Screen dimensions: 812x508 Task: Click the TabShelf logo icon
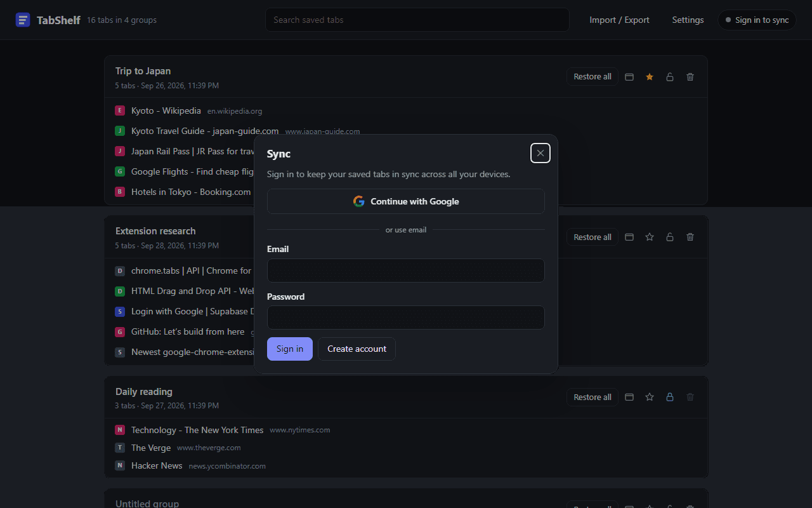[x=23, y=20]
